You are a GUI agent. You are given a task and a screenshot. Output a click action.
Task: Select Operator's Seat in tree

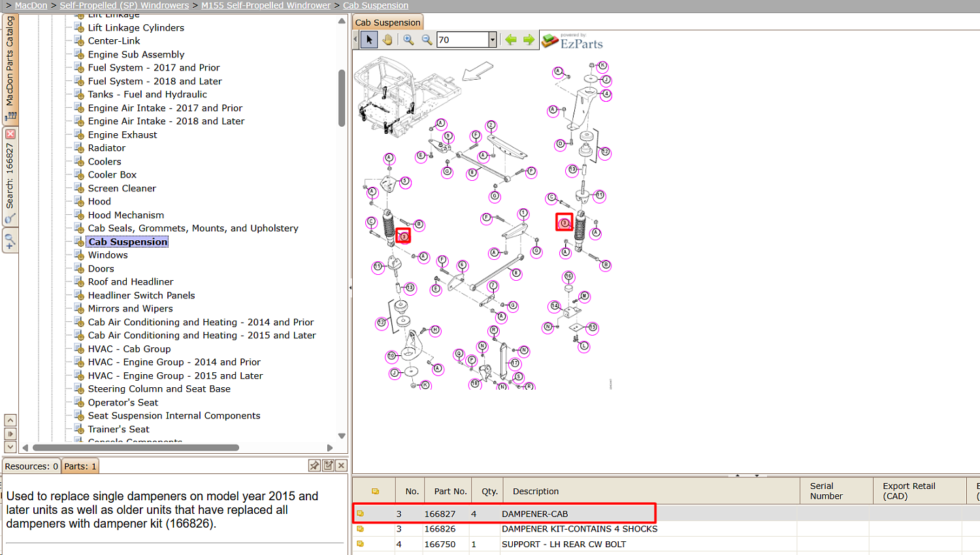point(123,402)
